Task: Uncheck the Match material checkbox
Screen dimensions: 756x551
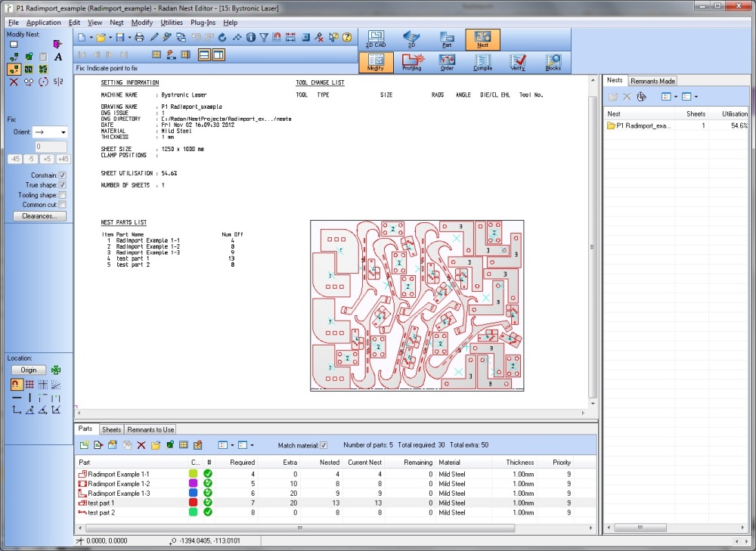Action: 324,445
